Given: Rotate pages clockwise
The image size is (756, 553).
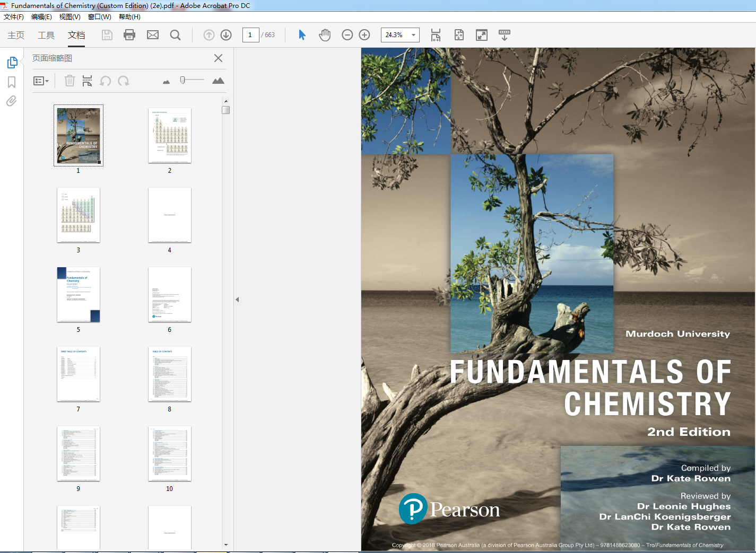Looking at the screenshot, I should tap(124, 81).
